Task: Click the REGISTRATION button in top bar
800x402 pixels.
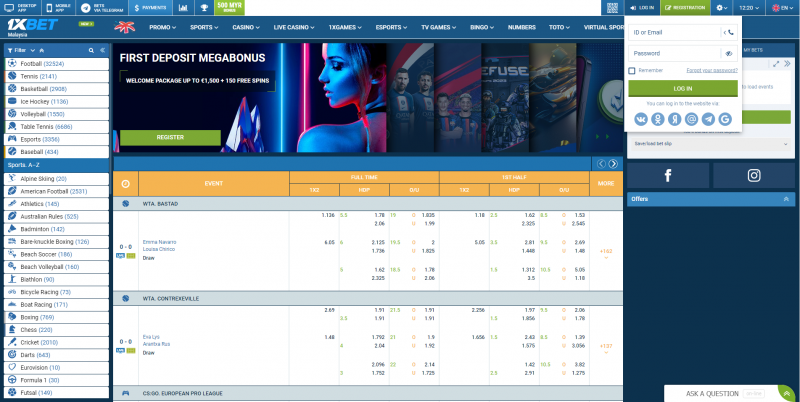Action: [x=685, y=8]
